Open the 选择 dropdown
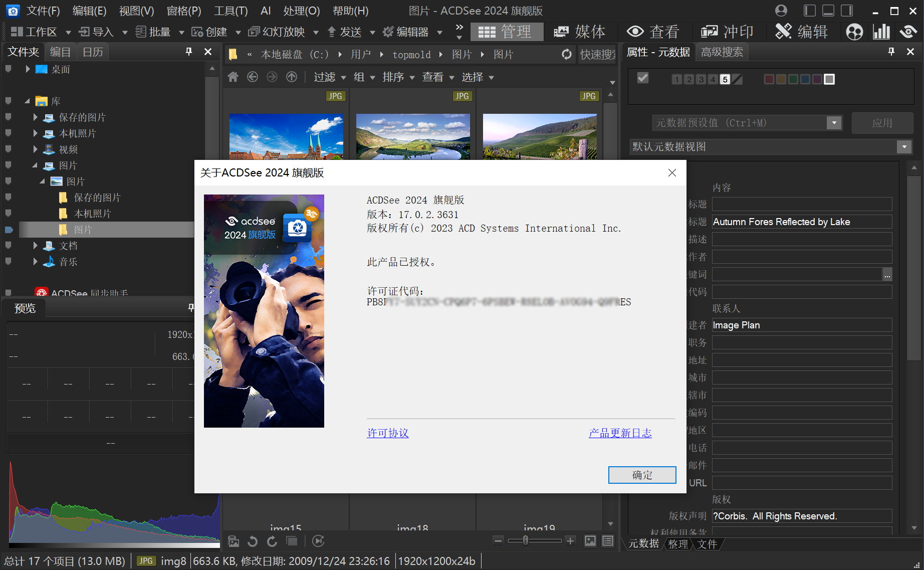 point(478,77)
